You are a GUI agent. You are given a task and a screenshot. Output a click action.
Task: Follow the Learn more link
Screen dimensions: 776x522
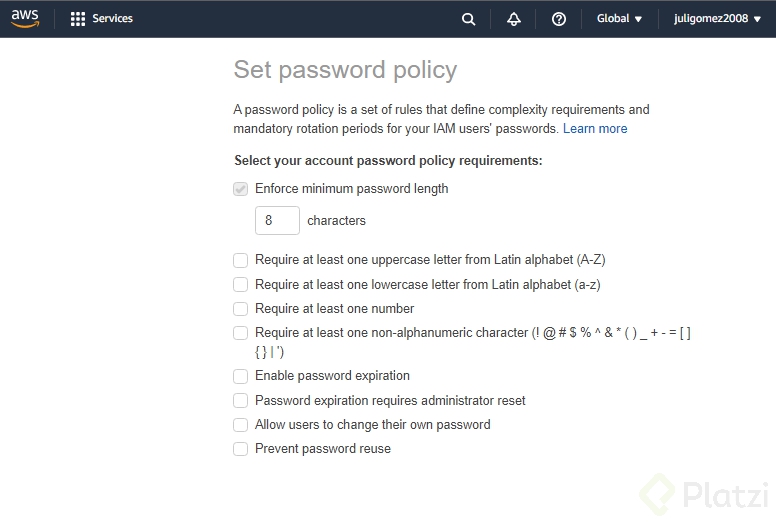pyautogui.click(x=595, y=128)
